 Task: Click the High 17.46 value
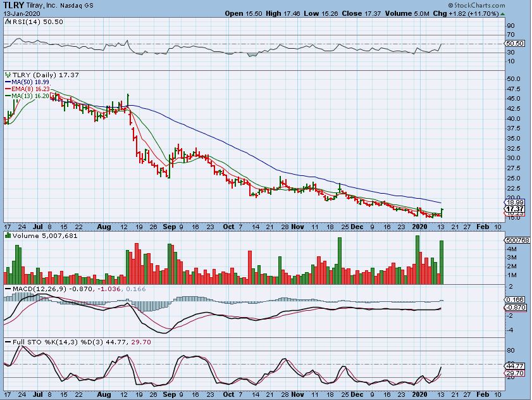(283, 13)
